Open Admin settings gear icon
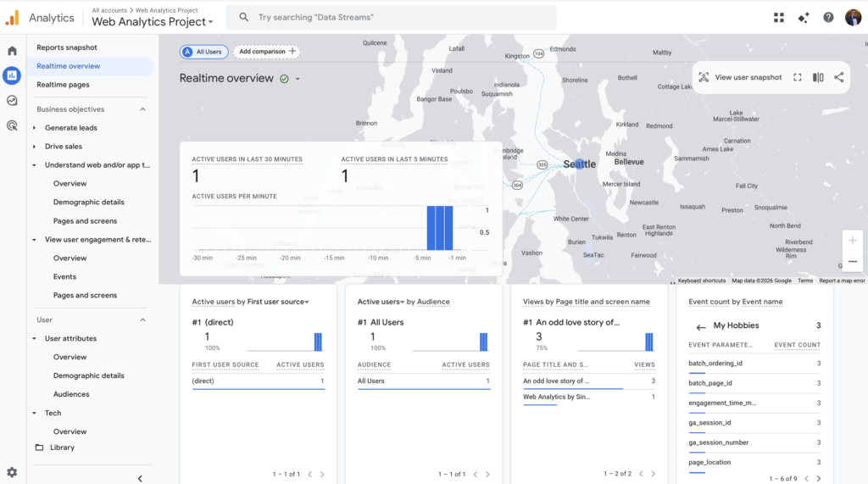 coord(12,472)
